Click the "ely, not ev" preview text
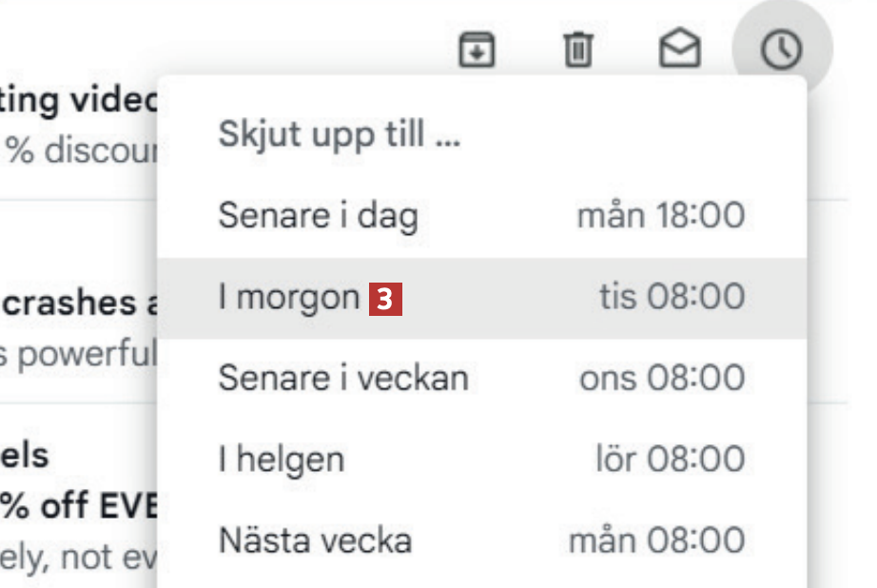 pyautogui.click(x=78, y=554)
